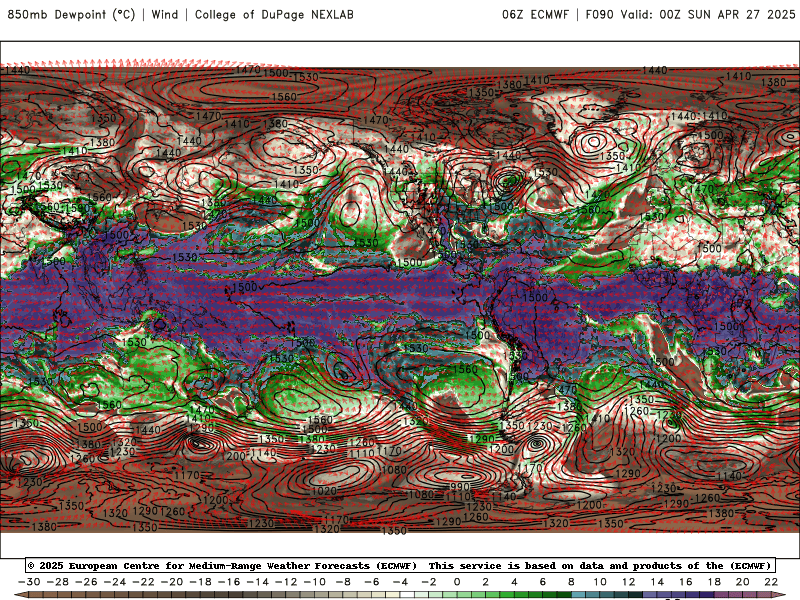Click the "F090" forecast hour text
Image resolution: width=800 pixels, height=600 pixels.
(599, 14)
